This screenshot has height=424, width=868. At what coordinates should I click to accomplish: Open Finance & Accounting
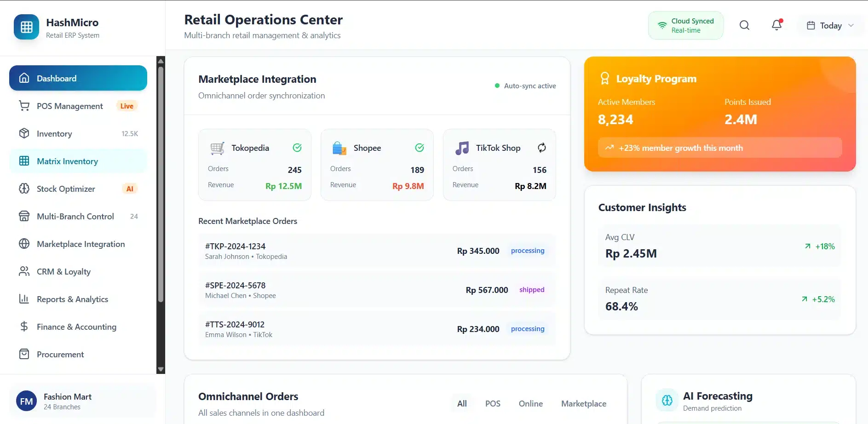78,327
